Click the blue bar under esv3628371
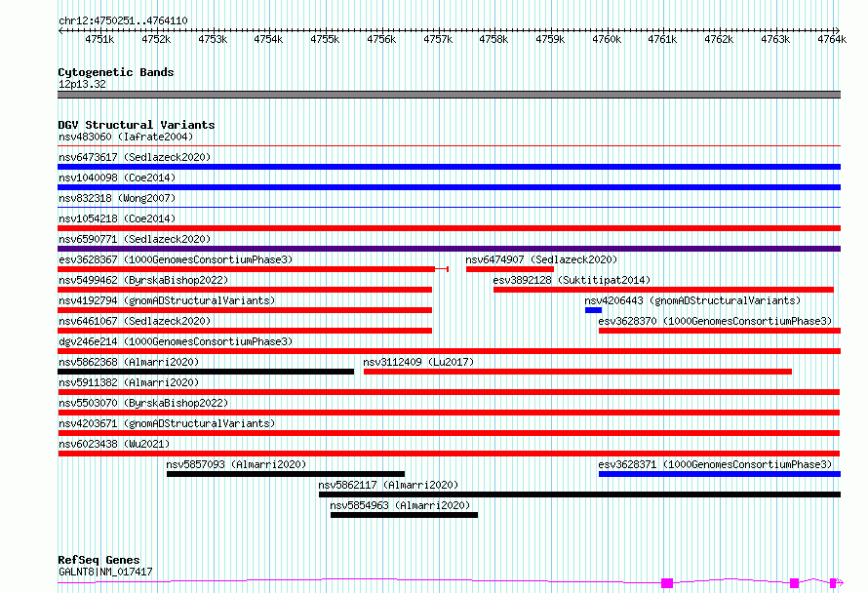Image resolution: width=868 pixels, height=593 pixels. click(x=720, y=474)
